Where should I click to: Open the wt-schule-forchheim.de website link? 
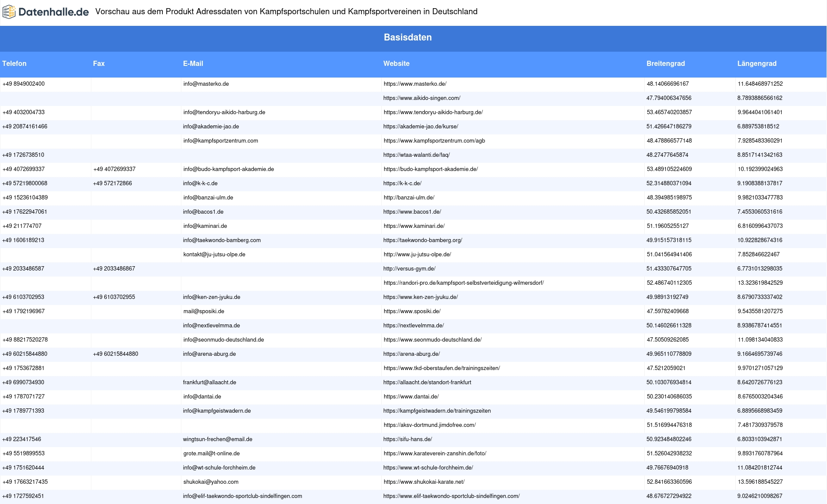428,468
